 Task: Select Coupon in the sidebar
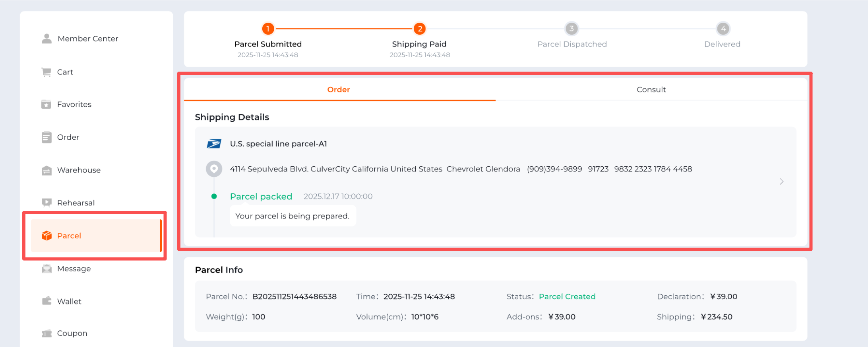[x=72, y=333]
